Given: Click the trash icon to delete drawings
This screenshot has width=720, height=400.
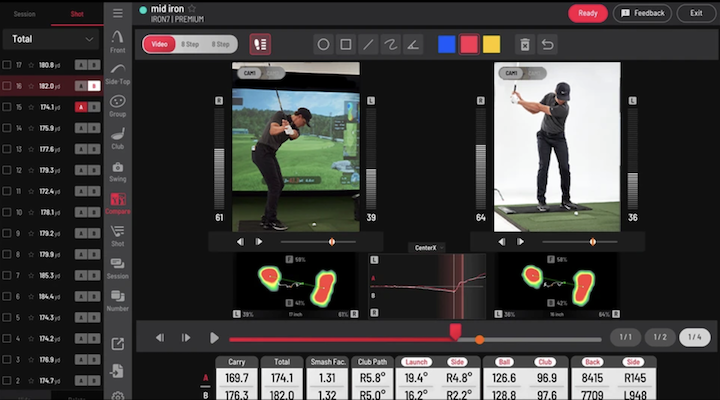Looking at the screenshot, I should click(x=525, y=44).
